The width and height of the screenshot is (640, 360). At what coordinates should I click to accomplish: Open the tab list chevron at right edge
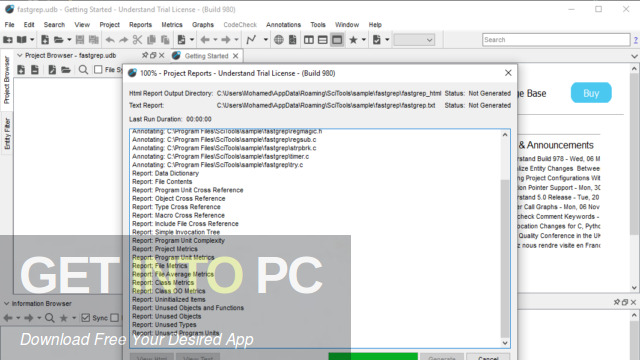click(634, 56)
